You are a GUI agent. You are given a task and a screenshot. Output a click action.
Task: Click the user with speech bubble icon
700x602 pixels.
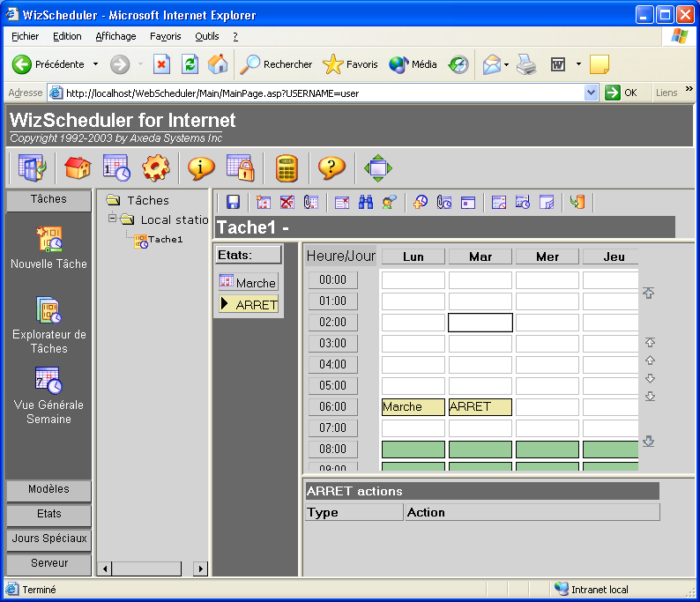390,202
